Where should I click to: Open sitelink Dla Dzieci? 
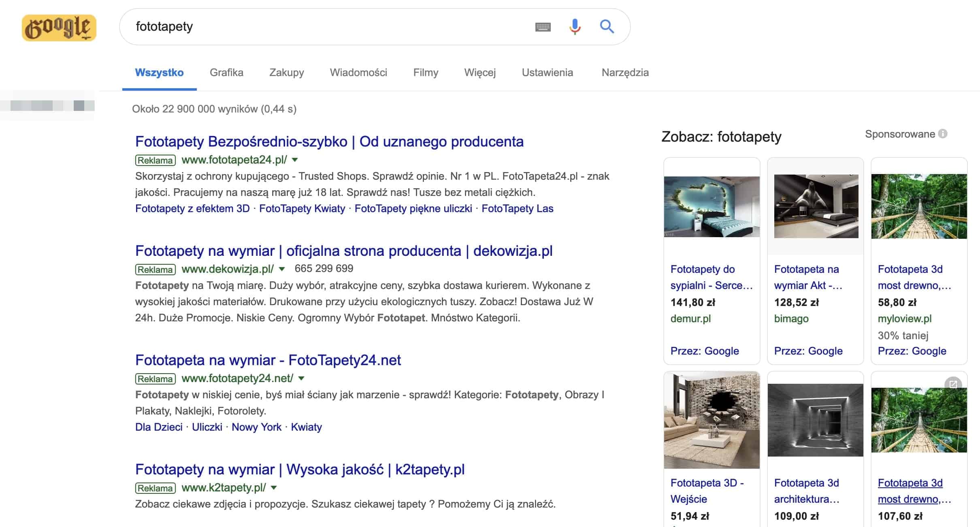coord(159,427)
